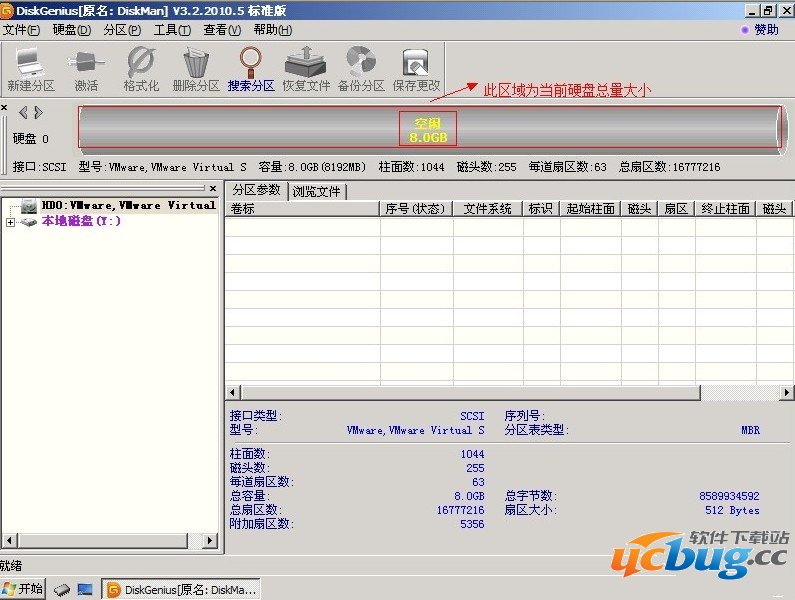Open the 恢复文件 recovery tool
Screen dimensions: 795x600
(x=305, y=69)
